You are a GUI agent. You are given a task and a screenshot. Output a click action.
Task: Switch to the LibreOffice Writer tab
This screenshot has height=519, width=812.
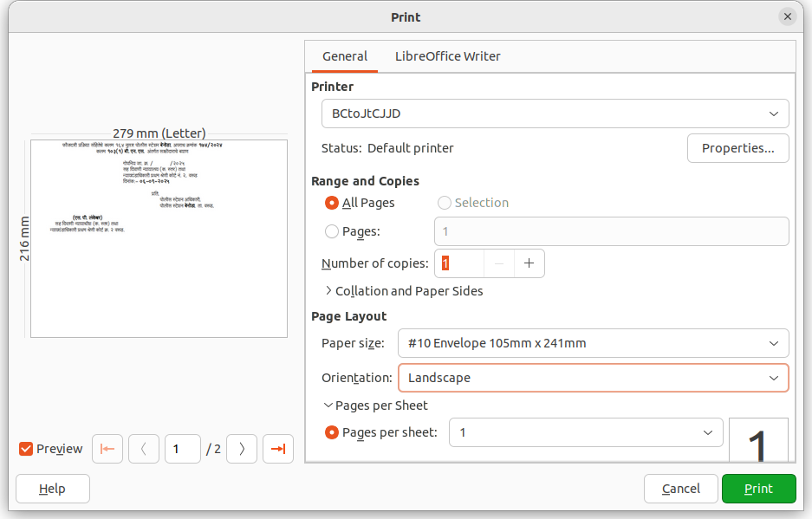[x=447, y=55]
